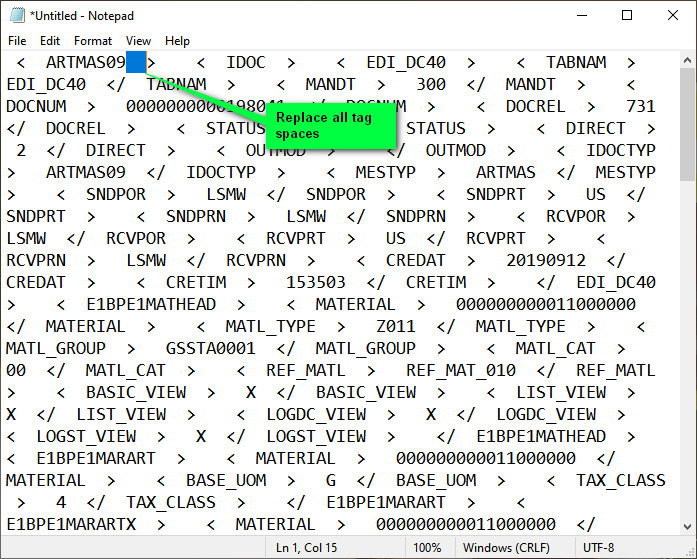Click the 100% zoom level in status bar

pos(427,548)
